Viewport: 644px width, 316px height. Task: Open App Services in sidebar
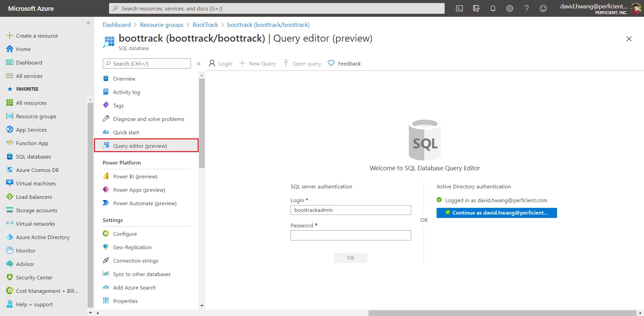31,130
